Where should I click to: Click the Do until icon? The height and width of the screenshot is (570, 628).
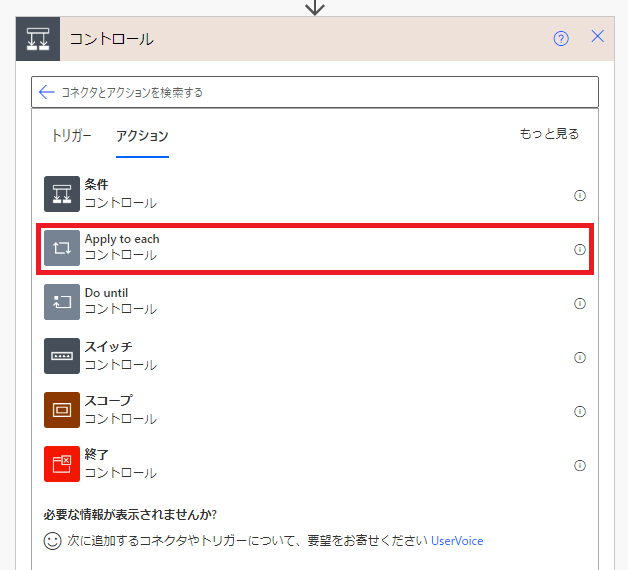pos(62,302)
